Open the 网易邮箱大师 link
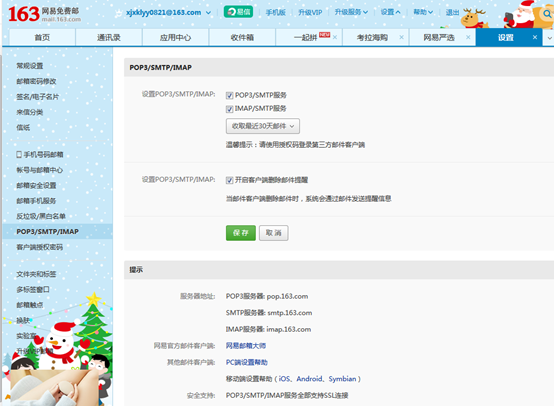The image size is (554, 406). point(246,346)
